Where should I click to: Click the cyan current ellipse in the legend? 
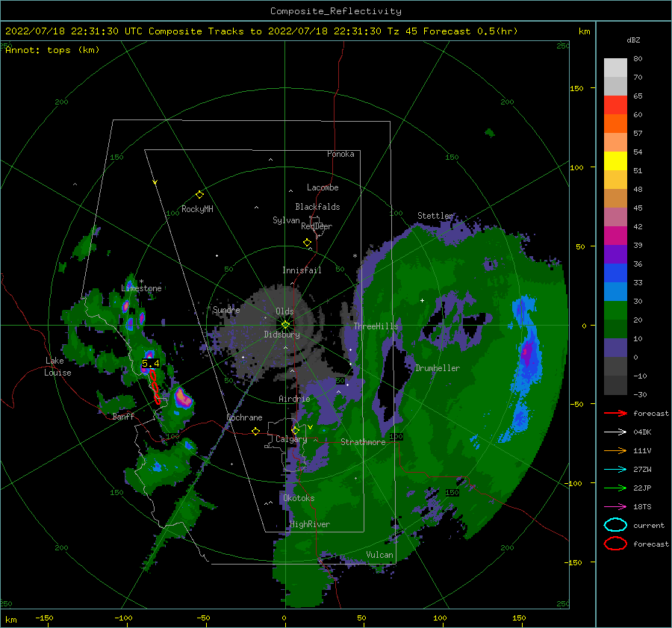point(615,525)
